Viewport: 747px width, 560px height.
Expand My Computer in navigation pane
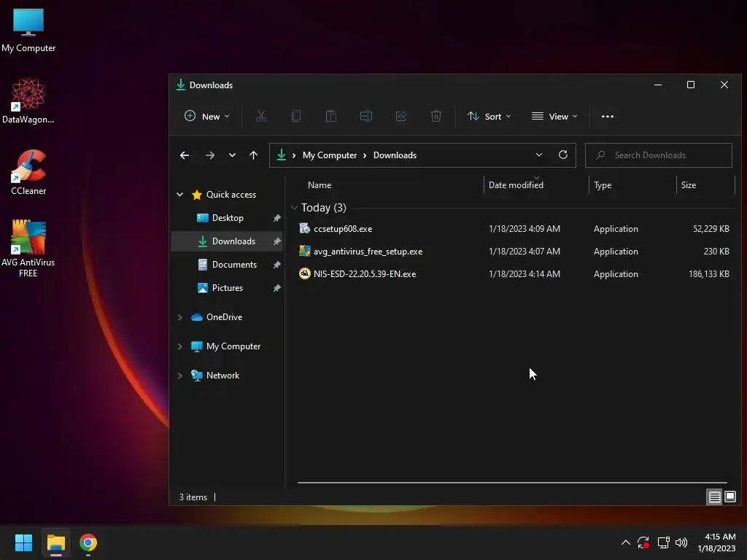[179, 346]
